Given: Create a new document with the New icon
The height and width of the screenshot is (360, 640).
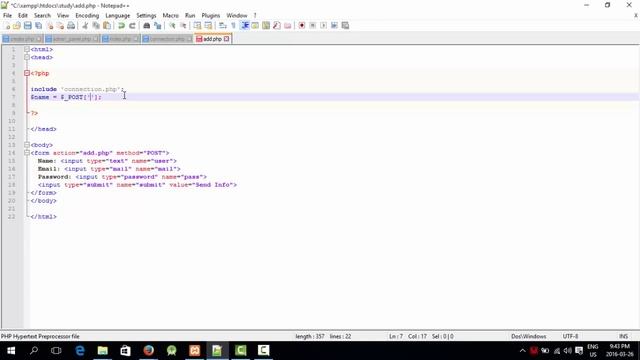Looking at the screenshot, I should [x=7, y=26].
